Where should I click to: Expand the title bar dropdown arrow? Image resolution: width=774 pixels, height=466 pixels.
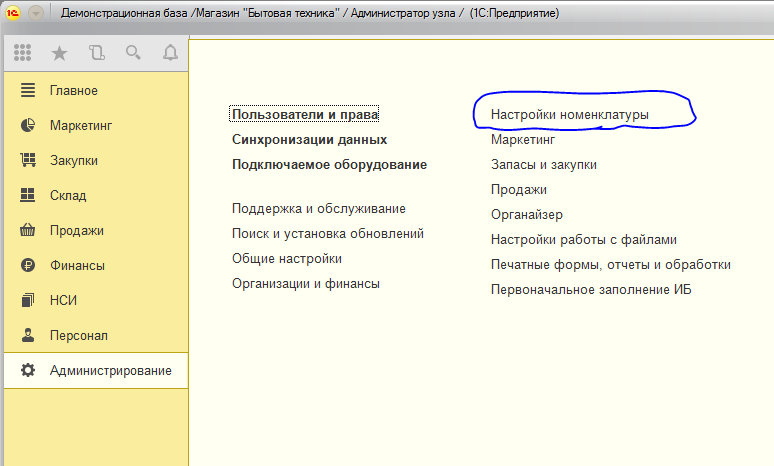tap(36, 13)
